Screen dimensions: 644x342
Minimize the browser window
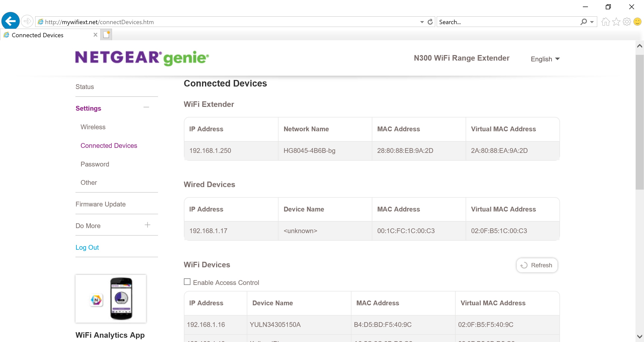(x=585, y=7)
